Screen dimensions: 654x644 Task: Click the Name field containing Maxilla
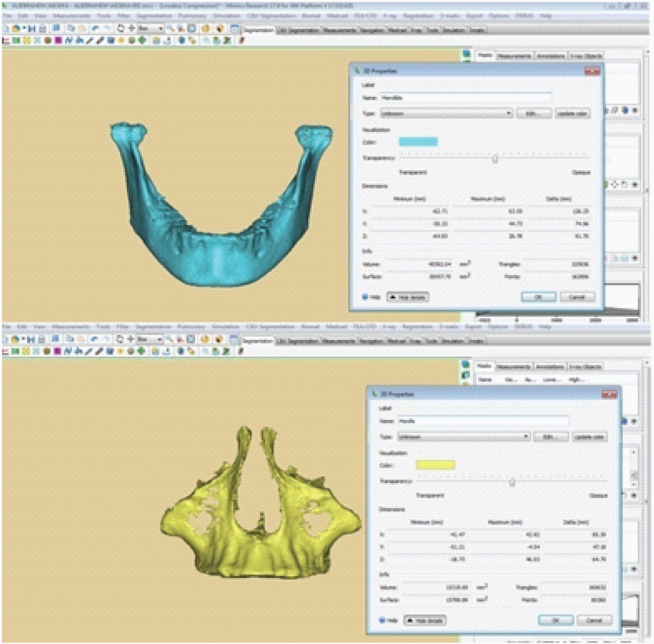482,421
